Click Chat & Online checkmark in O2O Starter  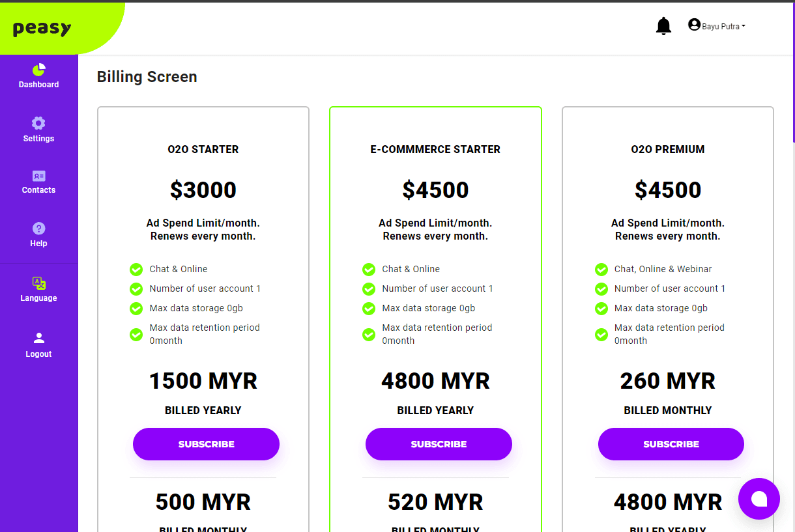click(x=136, y=269)
